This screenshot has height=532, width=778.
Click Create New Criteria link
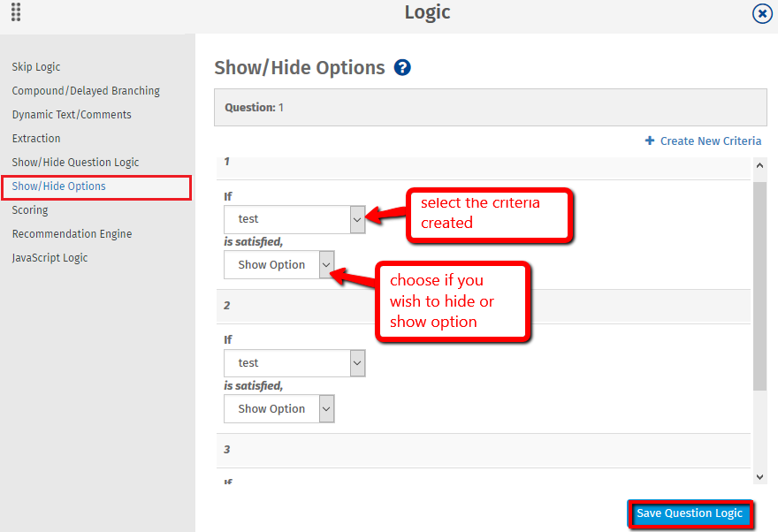710,141
